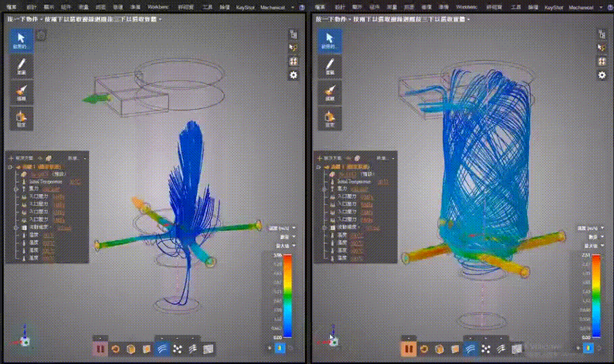This screenshot has width=614, height=364.
Task: Select streamlines display mode in right window
Action: pos(470,348)
